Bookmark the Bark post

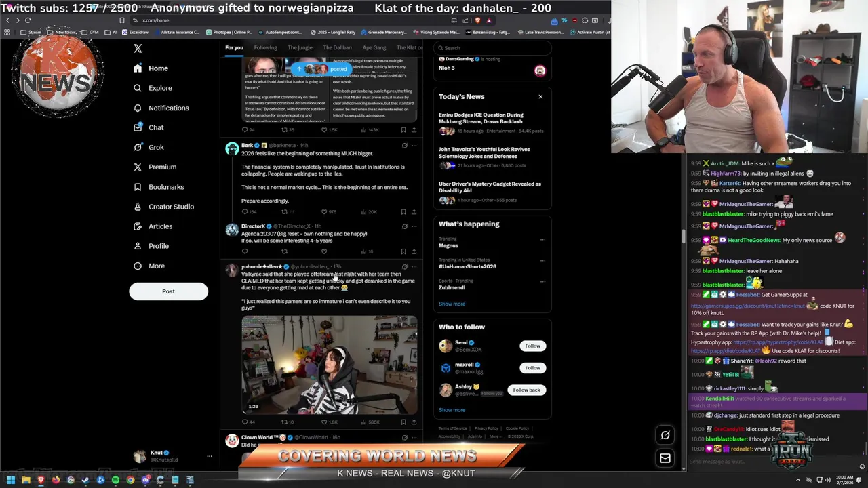(x=403, y=212)
